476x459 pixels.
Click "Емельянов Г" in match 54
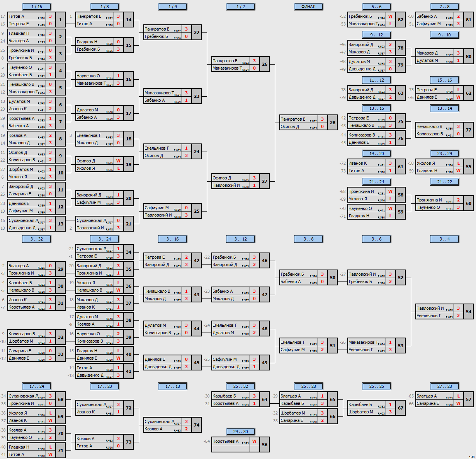click(x=429, y=316)
